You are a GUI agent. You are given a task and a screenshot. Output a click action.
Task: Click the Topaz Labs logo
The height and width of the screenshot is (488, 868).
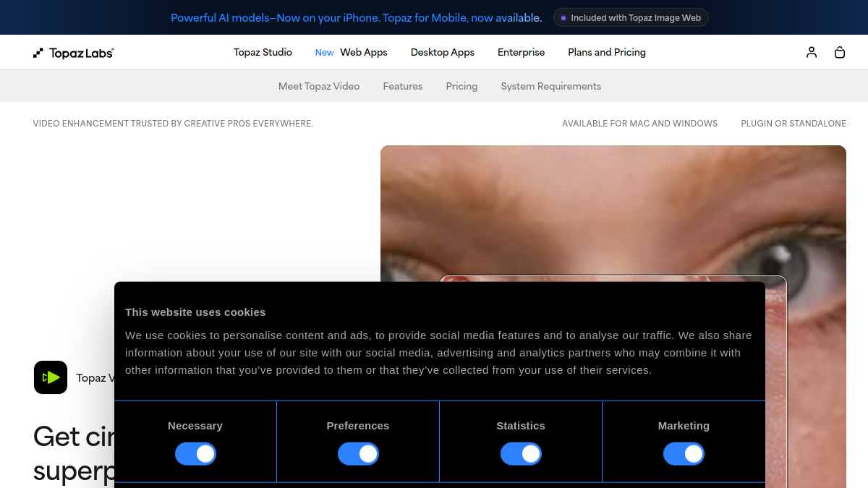click(x=74, y=53)
